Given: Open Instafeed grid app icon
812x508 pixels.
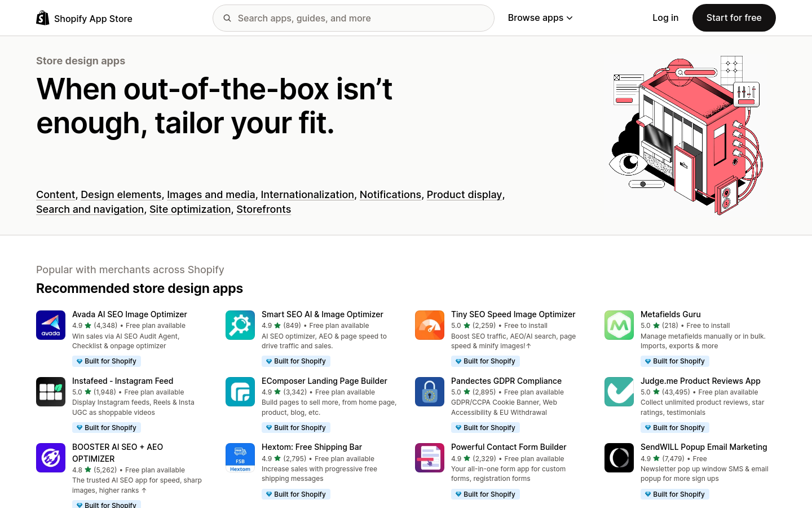Looking at the screenshot, I should point(51,392).
